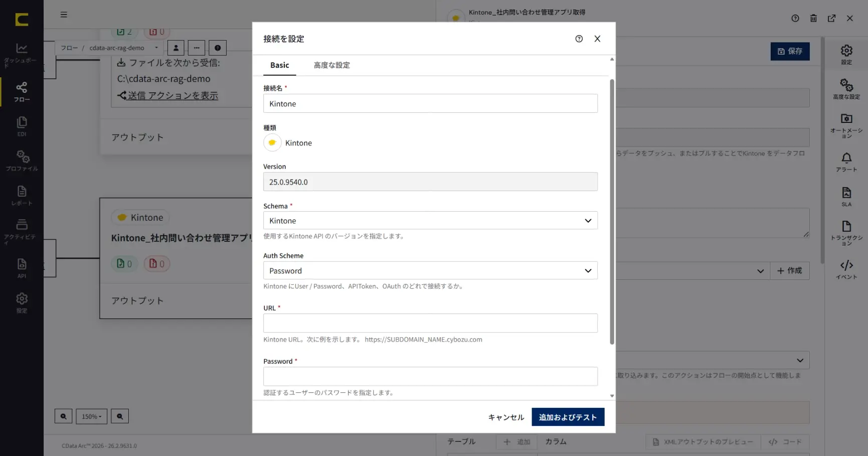Viewport: 868px width, 456px height.
Task: Open the 150% zoom level dropdown
Action: pyautogui.click(x=91, y=416)
